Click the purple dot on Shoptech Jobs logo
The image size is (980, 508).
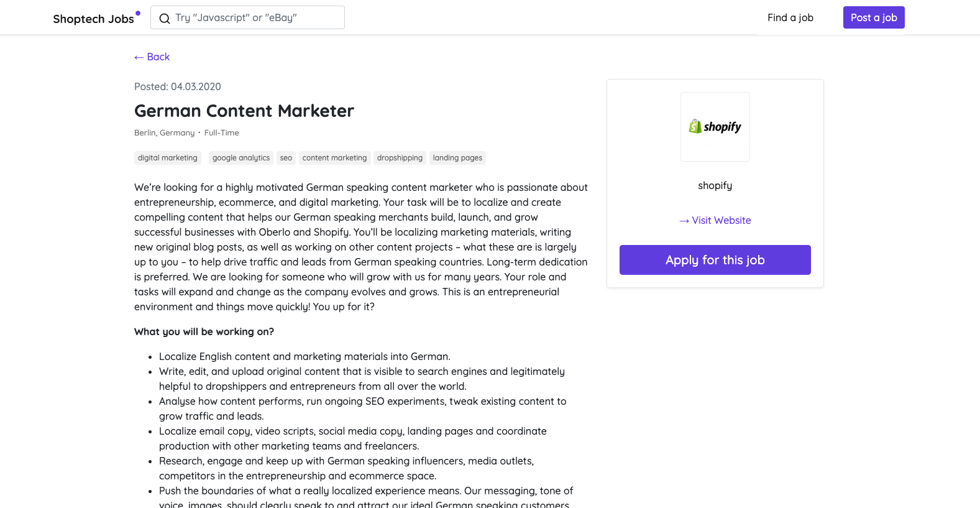(x=137, y=12)
